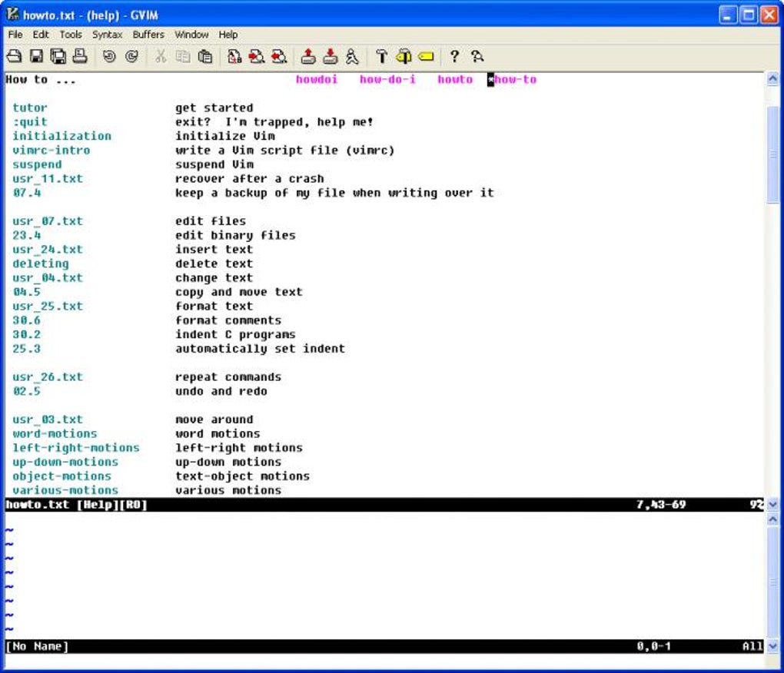The image size is (784, 673).
Task: Click the Load Session icon
Action: (308, 56)
